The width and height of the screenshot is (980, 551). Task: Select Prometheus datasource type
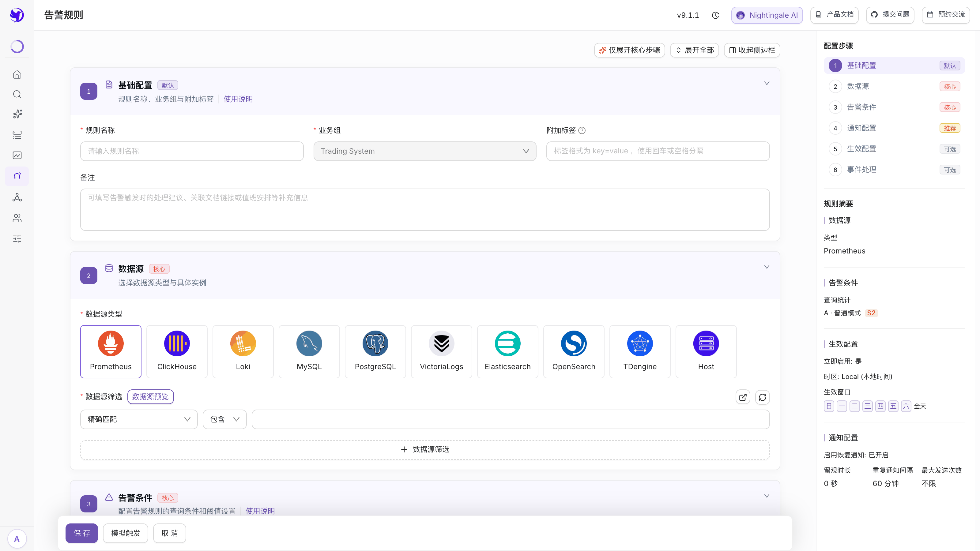(111, 352)
